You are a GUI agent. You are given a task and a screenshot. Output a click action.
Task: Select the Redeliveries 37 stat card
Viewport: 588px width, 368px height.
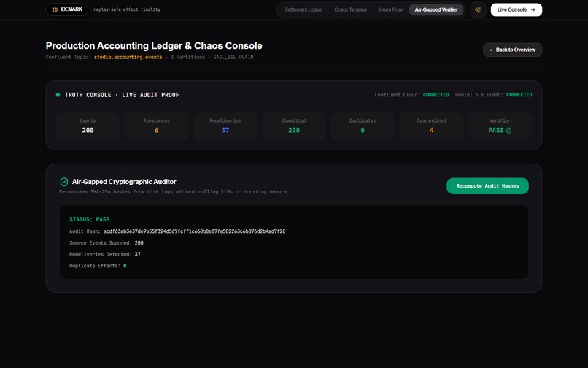225,126
